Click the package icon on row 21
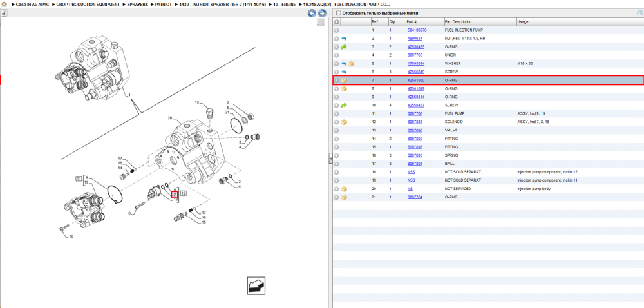The height and width of the screenshot is (308, 644). (x=344, y=197)
